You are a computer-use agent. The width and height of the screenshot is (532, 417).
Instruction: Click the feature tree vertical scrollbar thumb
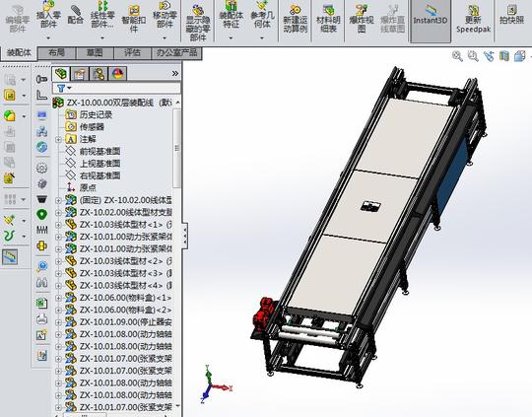(x=176, y=148)
